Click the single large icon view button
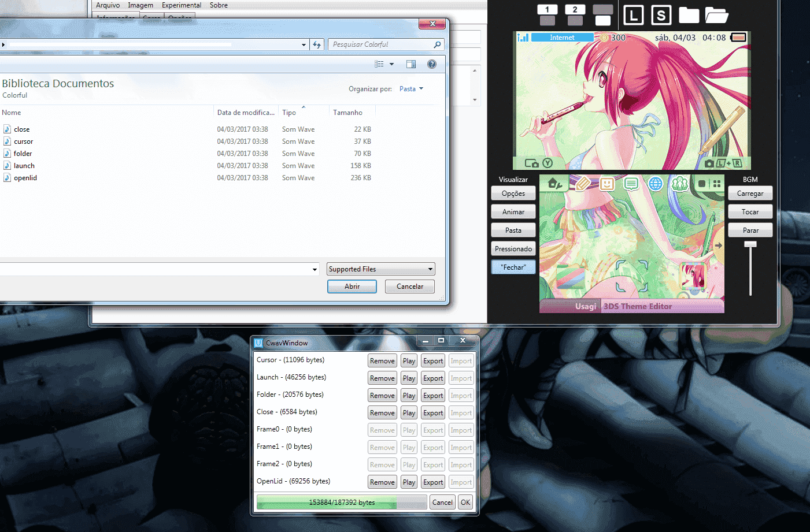 coord(702,184)
